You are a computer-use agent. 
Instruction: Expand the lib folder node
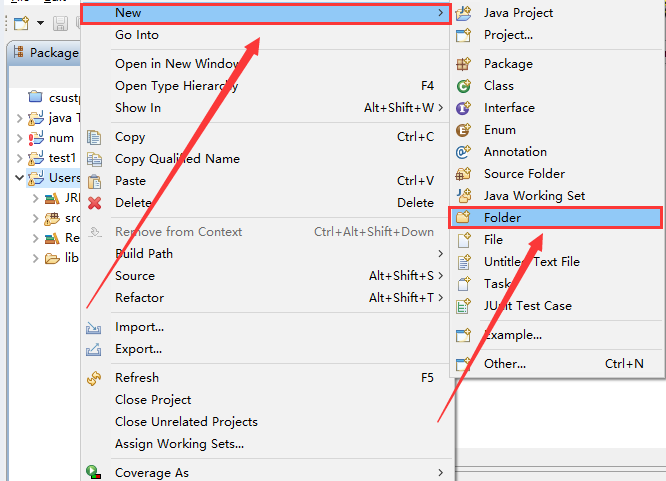tap(36, 258)
